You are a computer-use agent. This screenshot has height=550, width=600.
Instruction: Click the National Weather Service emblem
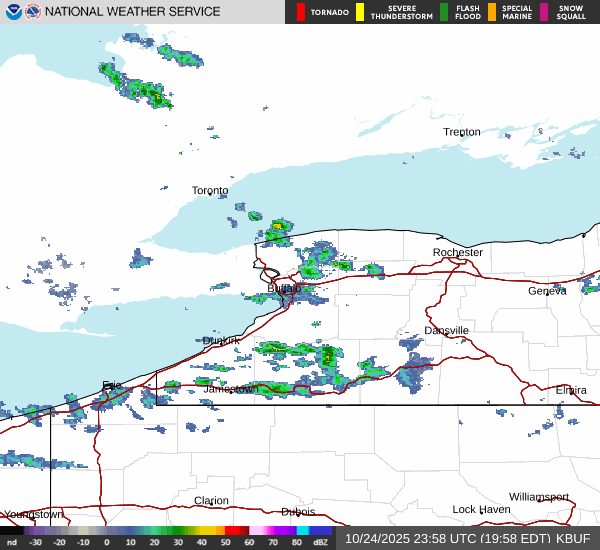[31, 12]
